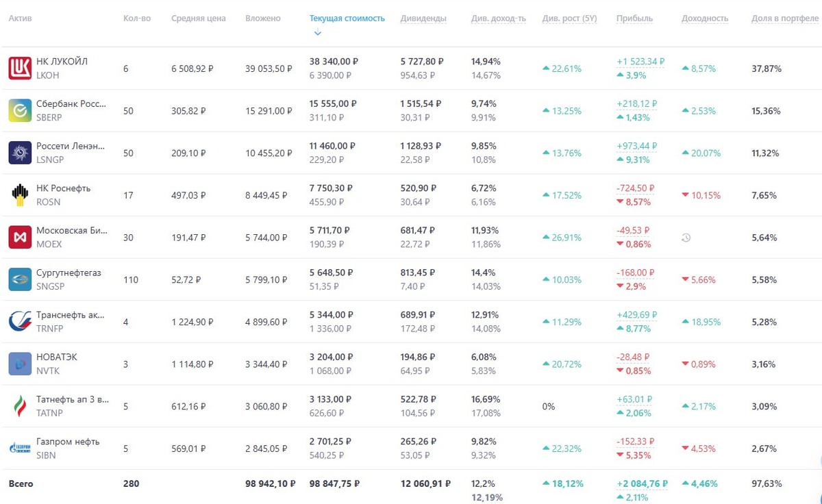Click the Transneft TRNFP logo
822x504 pixels.
[x=20, y=322]
